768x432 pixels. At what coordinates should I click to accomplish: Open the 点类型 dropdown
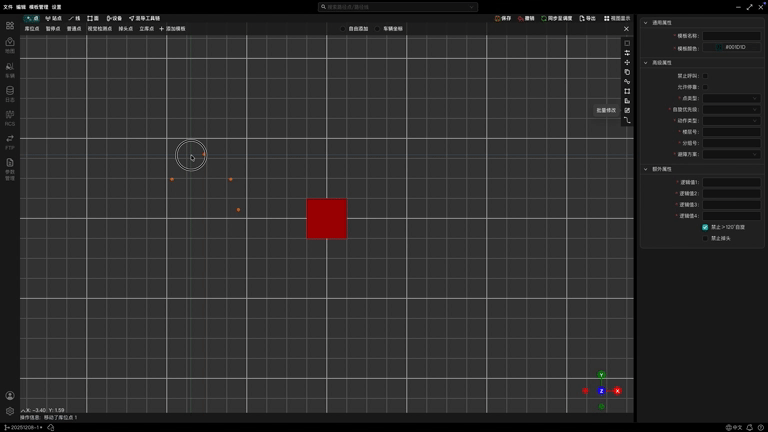[x=731, y=99]
